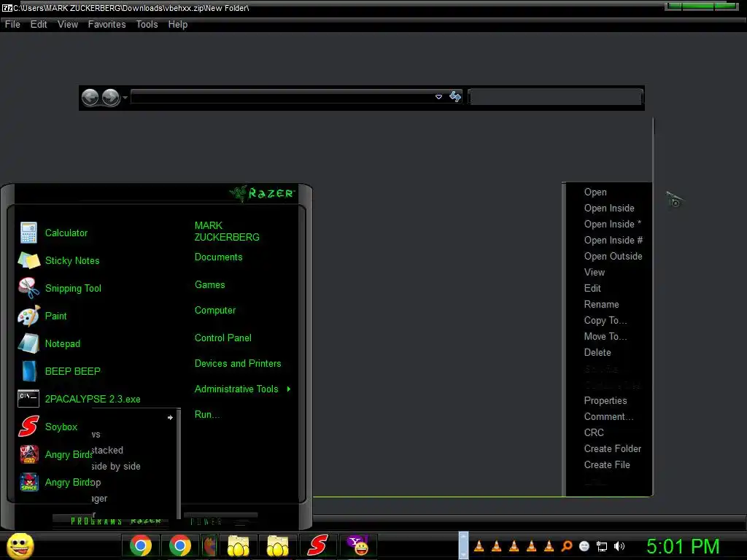Image resolution: width=747 pixels, height=560 pixels.
Task: Open Games from the start menu
Action: click(209, 285)
